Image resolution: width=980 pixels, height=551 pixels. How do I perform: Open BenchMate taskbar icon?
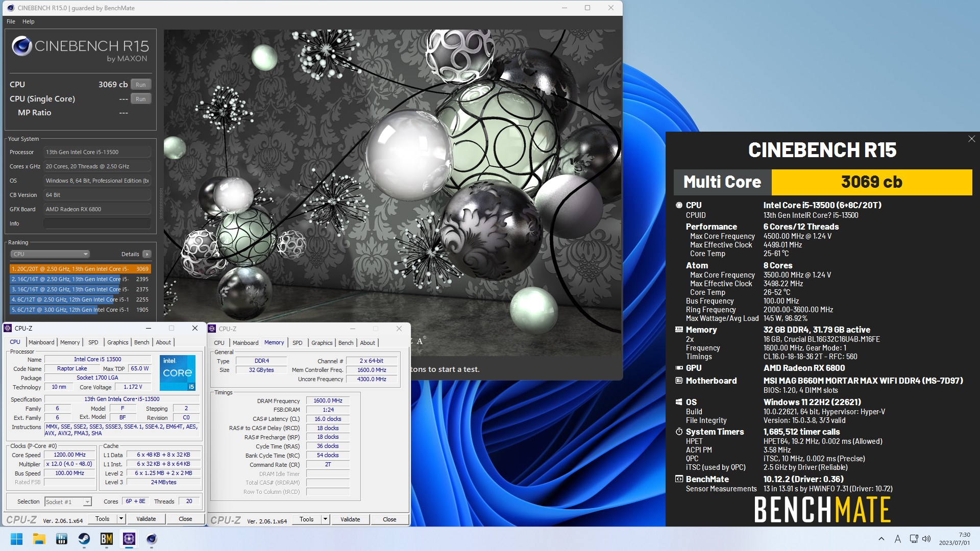pyautogui.click(x=107, y=539)
